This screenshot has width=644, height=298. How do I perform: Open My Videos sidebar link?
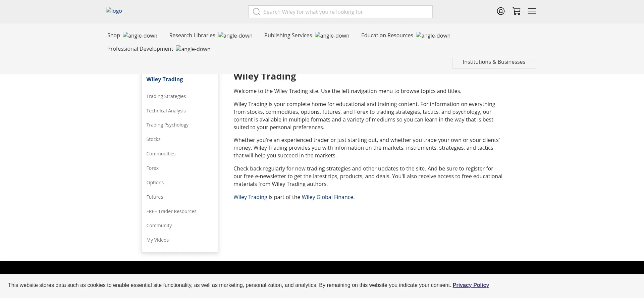click(x=158, y=240)
